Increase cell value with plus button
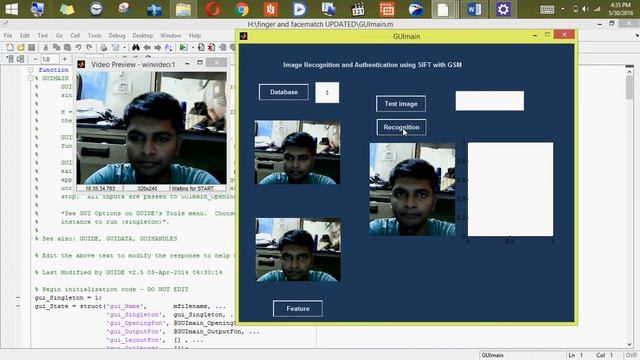640x360 pixels. 64,59
